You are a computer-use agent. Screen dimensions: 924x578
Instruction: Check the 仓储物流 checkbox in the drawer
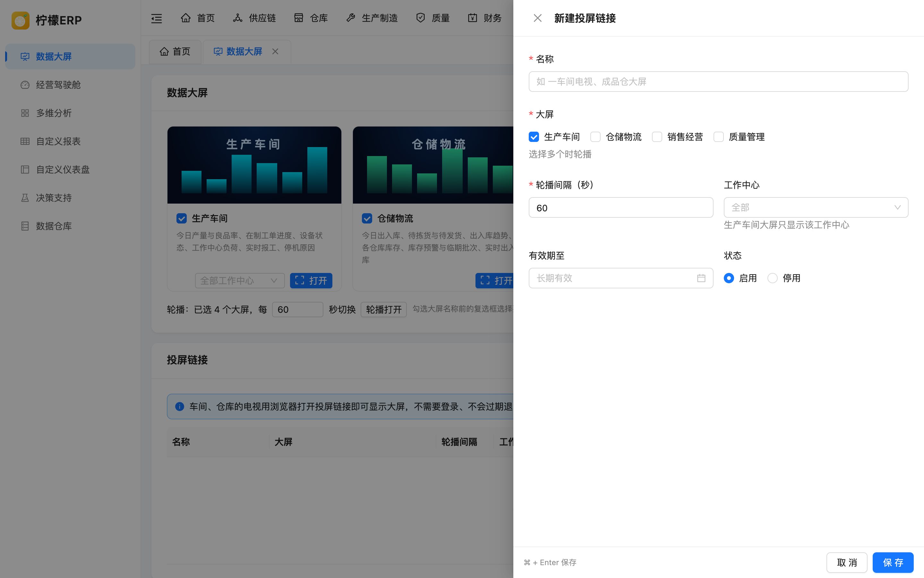595,137
